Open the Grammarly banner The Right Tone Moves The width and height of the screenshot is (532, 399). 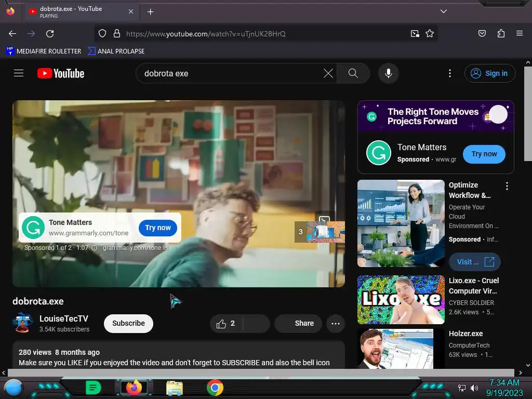pos(436,116)
